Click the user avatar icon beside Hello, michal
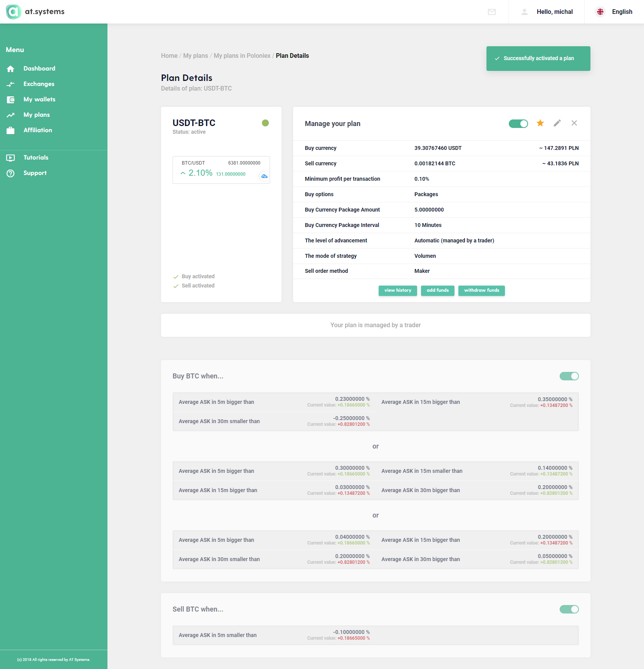644x669 pixels. pos(525,12)
